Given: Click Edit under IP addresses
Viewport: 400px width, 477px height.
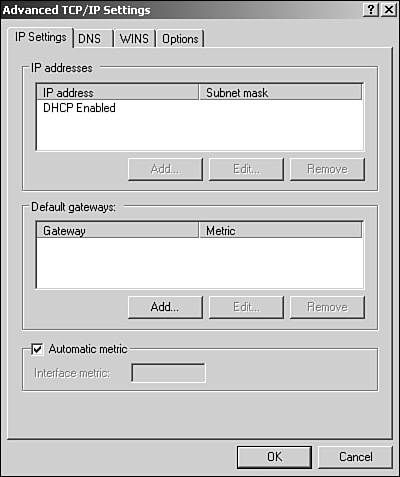Looking at the screenshot, I should click(246, 169).
